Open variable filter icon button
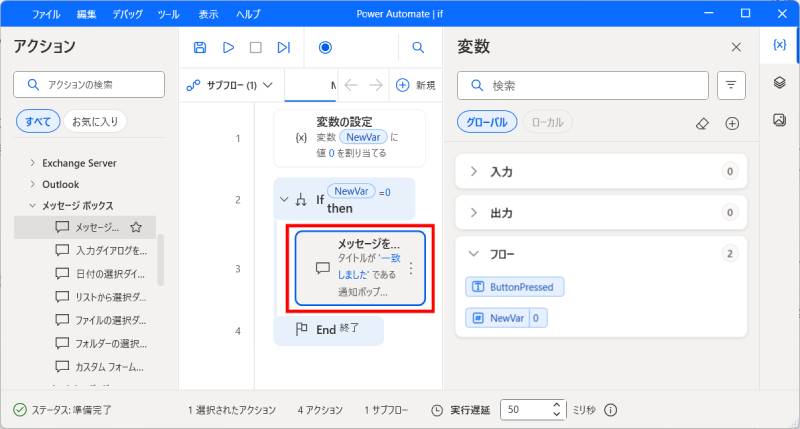 tap(732, 86)
